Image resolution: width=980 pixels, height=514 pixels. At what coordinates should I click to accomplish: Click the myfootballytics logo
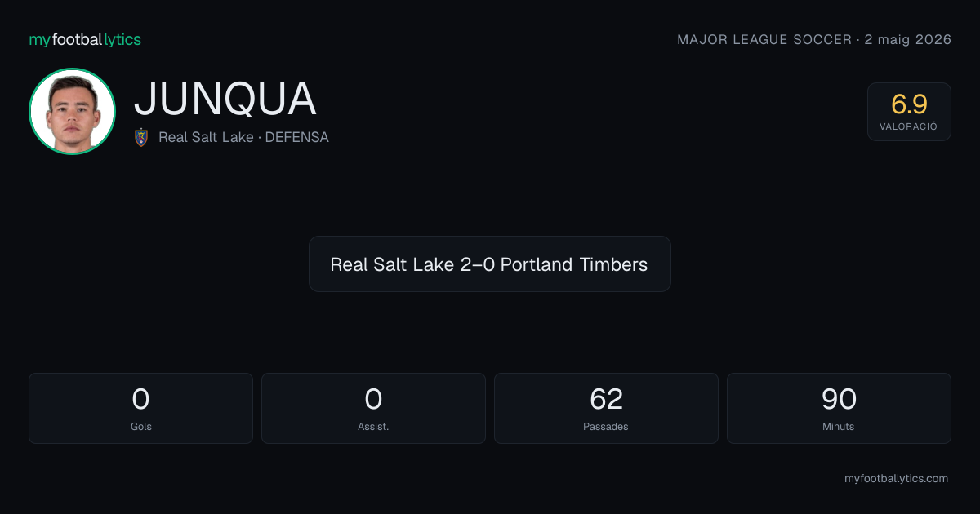point(85,39)
